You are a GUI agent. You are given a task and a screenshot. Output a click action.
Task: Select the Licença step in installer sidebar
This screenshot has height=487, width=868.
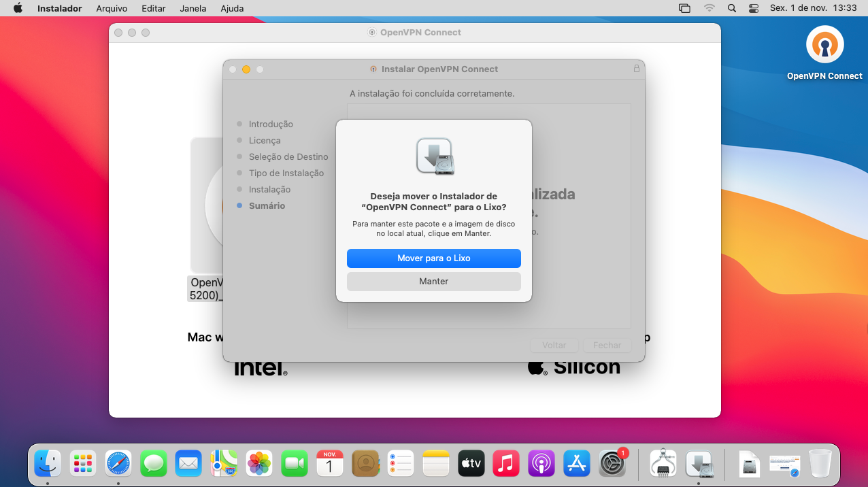[x=265, y=140]
